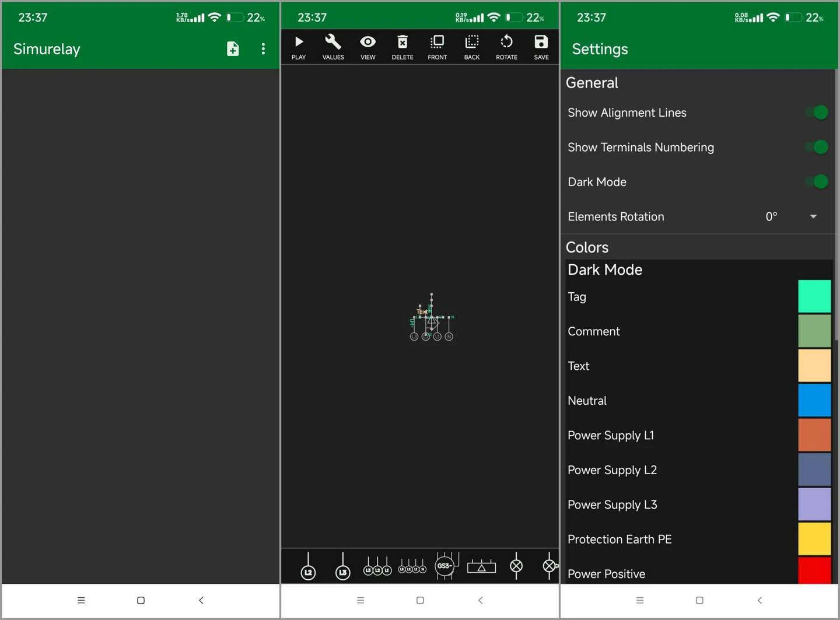Tap the Power Positive label
Image resolution: width=840 pixels, height=620 pixels.
[606, 574]
